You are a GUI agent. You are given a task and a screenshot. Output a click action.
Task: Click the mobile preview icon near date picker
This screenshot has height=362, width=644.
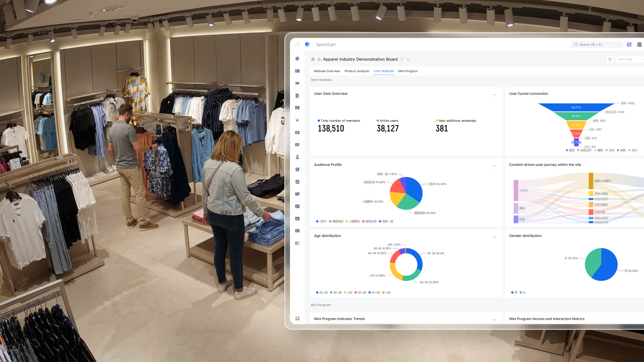610,59
